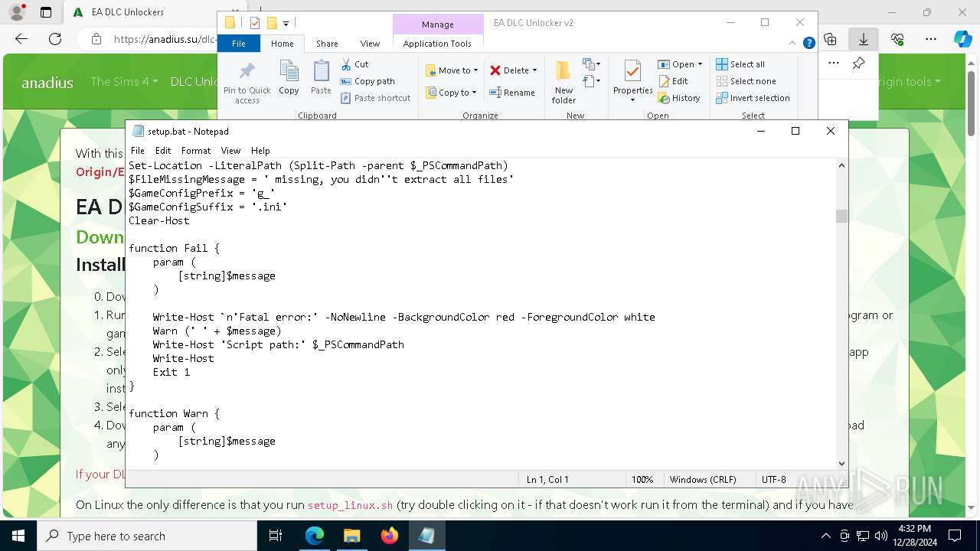Open Task View on taskbar
The width and height of the screenshot is (980, 551).
276,536
